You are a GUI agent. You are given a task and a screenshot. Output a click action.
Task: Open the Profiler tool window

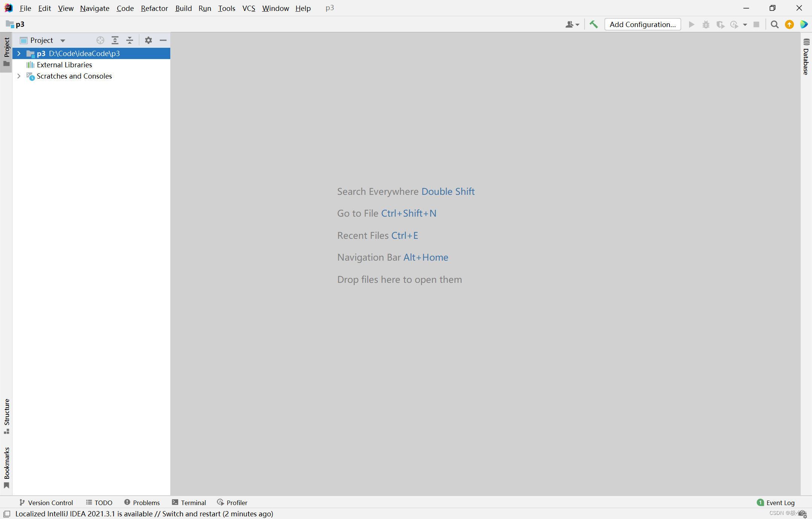click(232, 502)
